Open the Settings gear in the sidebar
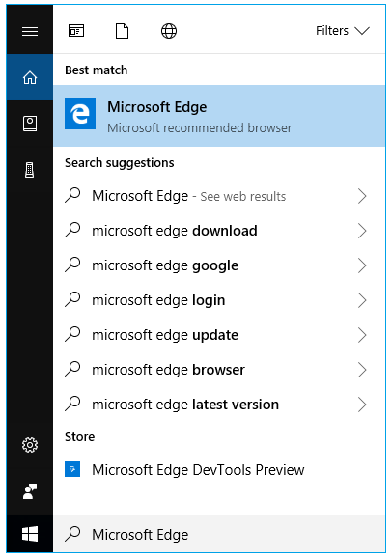Image resolution: width=392 pixels, height=558 pixels. pos(30,445)
